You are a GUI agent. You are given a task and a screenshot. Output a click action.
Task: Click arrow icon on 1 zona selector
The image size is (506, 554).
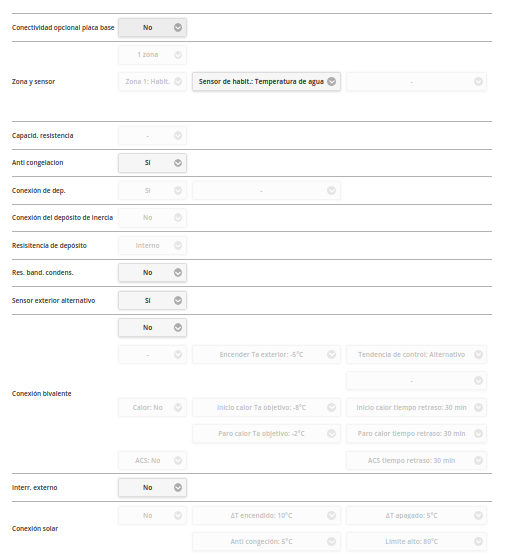pos(178,55)
